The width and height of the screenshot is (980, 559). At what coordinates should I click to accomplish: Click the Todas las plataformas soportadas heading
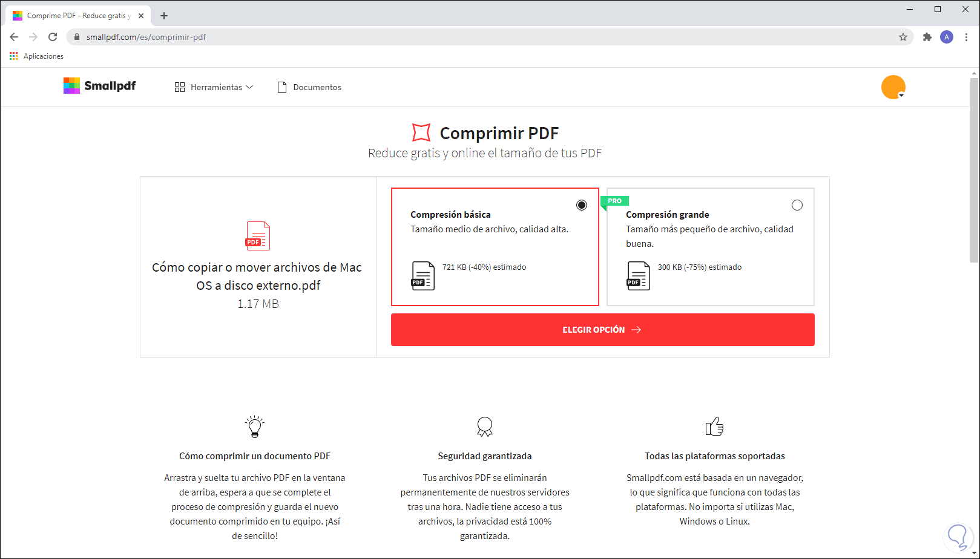715,456
